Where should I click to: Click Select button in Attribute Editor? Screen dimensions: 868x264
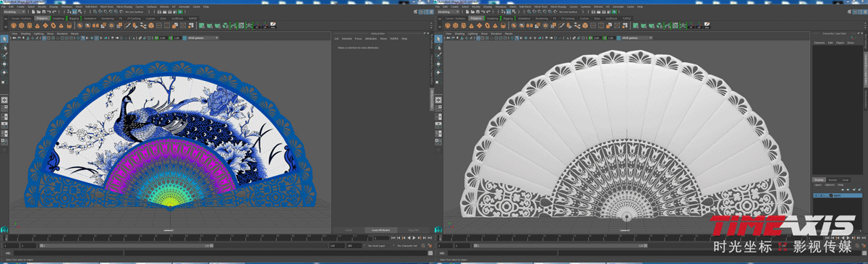(349, 230)
